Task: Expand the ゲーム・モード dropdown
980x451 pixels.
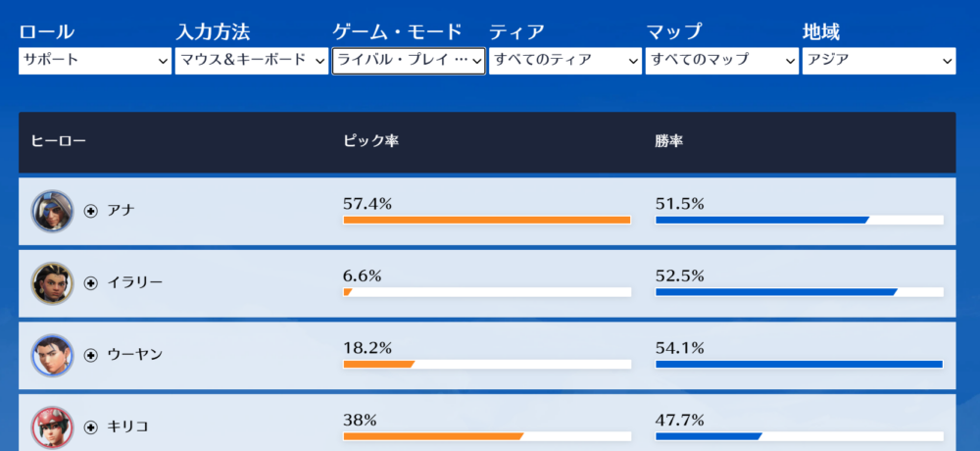Action: click(x=409, y=61)
